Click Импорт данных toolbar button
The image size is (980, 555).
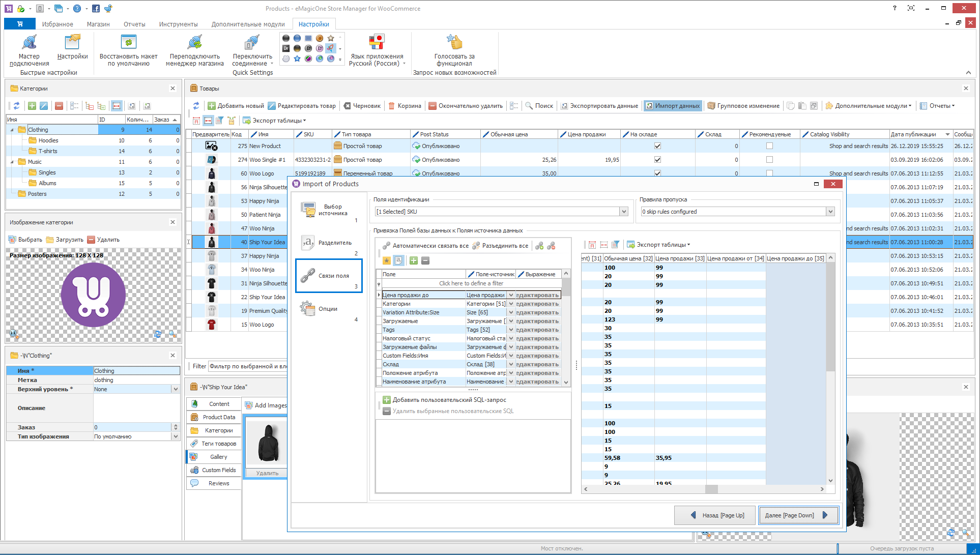[x=672, y=106]
